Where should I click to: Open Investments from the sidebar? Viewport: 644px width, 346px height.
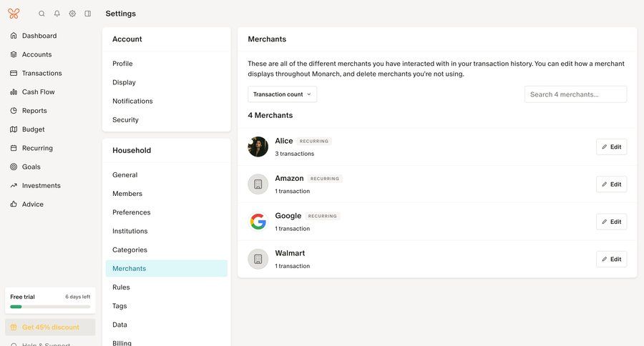point(41,186)
